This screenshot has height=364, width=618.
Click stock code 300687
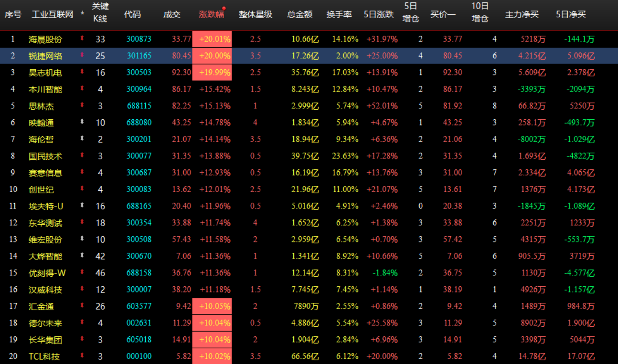pos(139,173)
